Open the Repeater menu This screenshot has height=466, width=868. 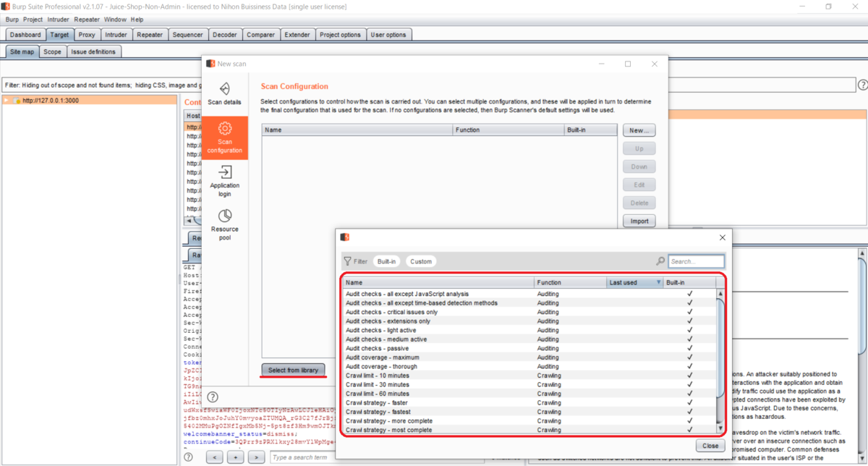[x=87, y=20]
